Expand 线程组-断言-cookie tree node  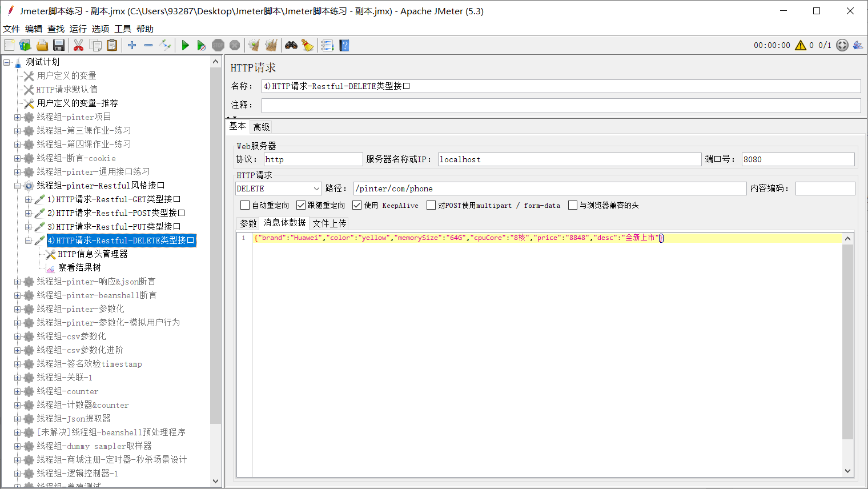tap(17, 158)
